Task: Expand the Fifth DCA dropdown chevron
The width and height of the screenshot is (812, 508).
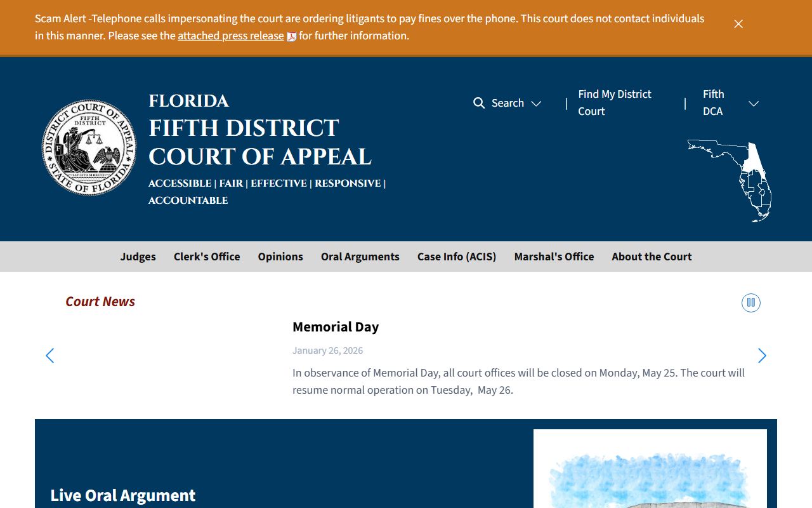Action: point(754,104)
